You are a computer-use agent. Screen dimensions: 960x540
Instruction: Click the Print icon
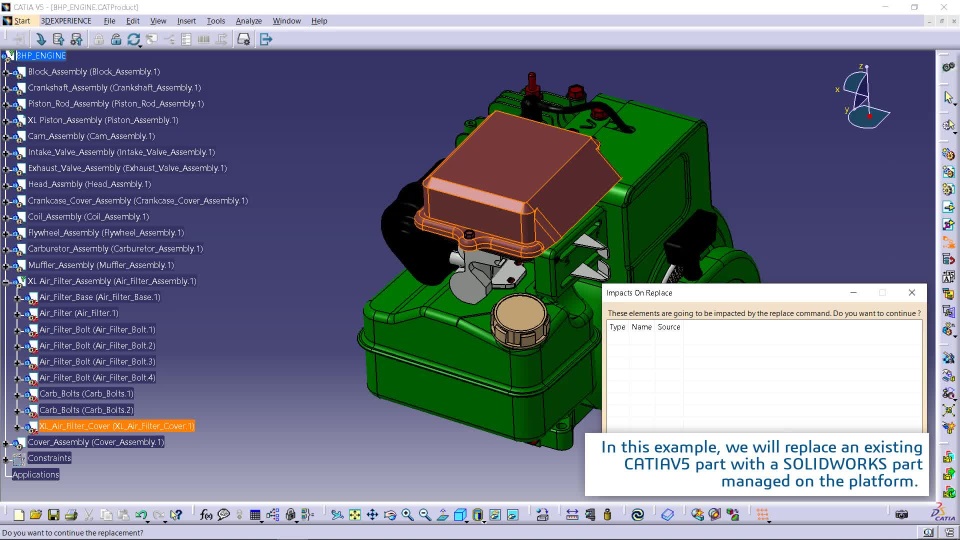(71, 515)
